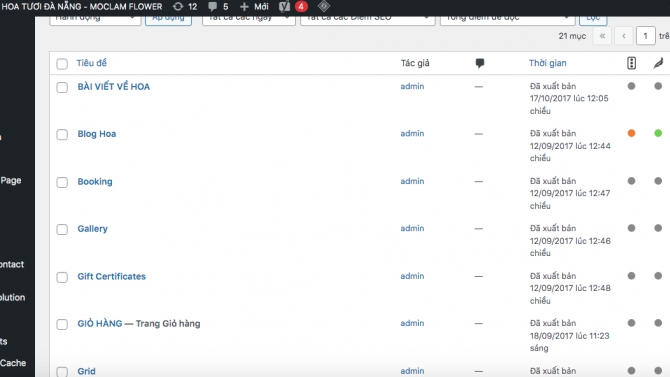This screenshot has height=377, width=670.
Task: Open the readability scores filter dropdown
Action: point(507,20)
